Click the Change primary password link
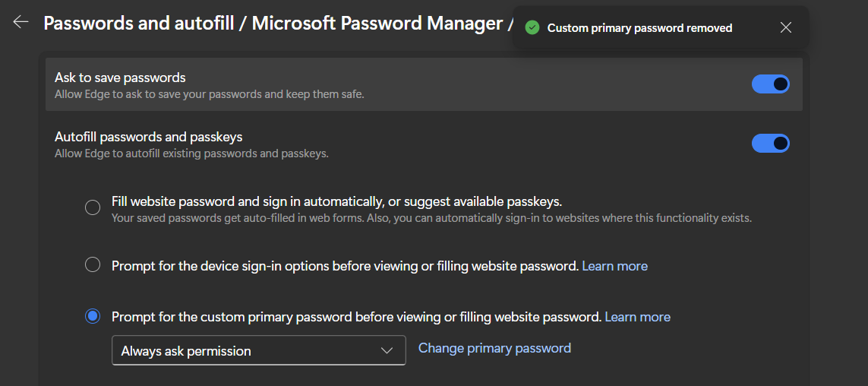Image resolution: width=868 pixels, height=386 pixels. point(494,348)
